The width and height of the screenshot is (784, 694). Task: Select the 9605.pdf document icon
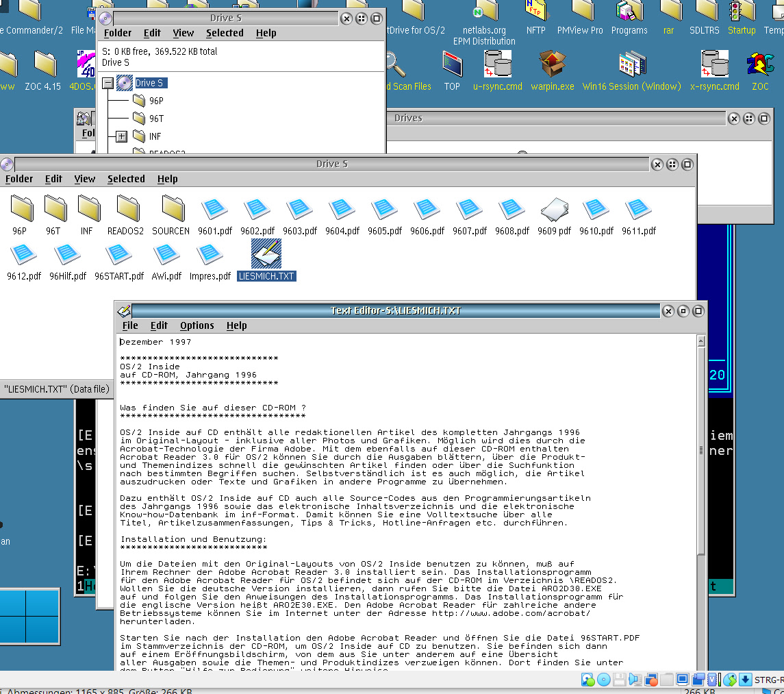385,208
